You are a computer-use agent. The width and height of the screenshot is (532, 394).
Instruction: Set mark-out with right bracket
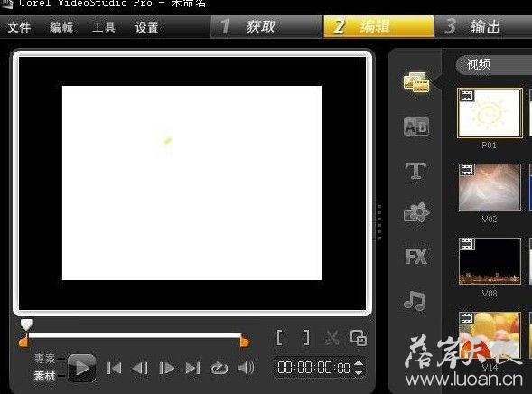click(x=306, y=338)
